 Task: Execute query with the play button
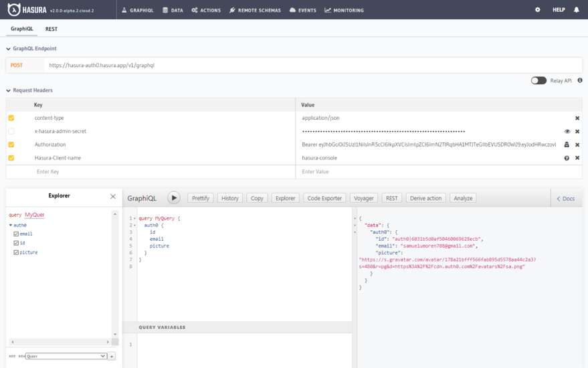point(174,197)
